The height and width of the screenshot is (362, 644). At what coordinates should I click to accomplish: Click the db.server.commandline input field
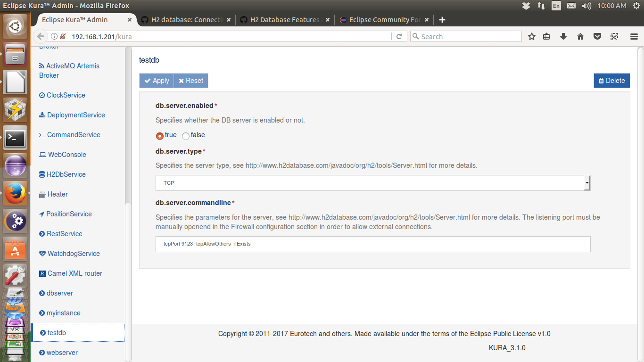pyautogui.click(x=373, y=244)
